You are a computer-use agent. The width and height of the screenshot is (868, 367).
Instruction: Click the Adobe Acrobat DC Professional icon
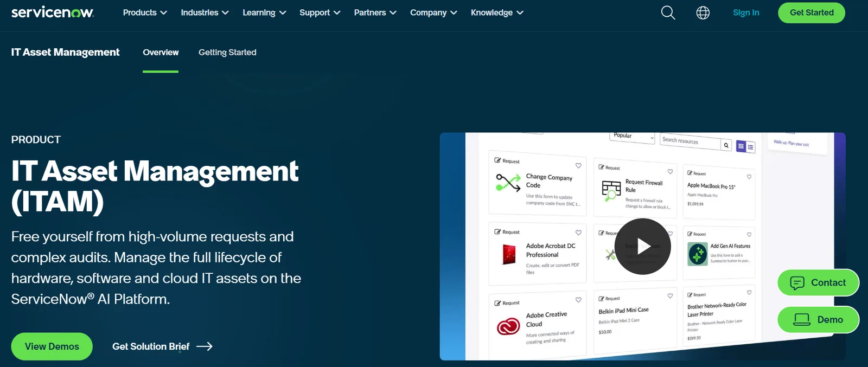point(509,254)
